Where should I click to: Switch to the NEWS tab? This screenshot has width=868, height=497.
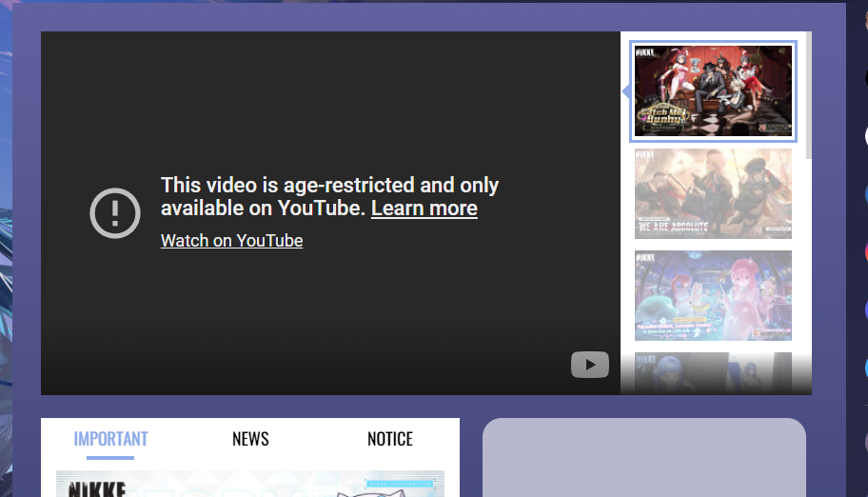point(250,439)
